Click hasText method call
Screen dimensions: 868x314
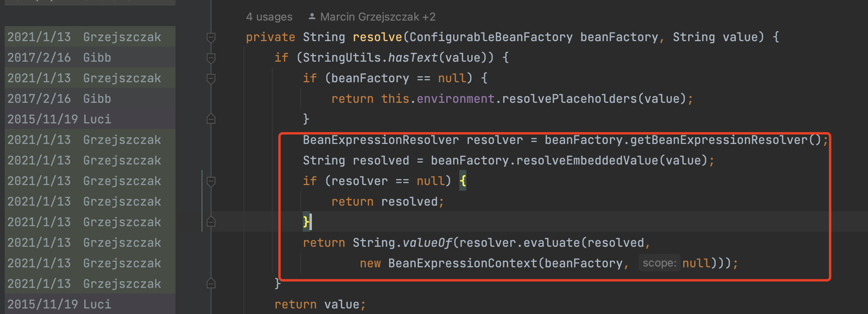pyautogui.click(x=413, y=58)
